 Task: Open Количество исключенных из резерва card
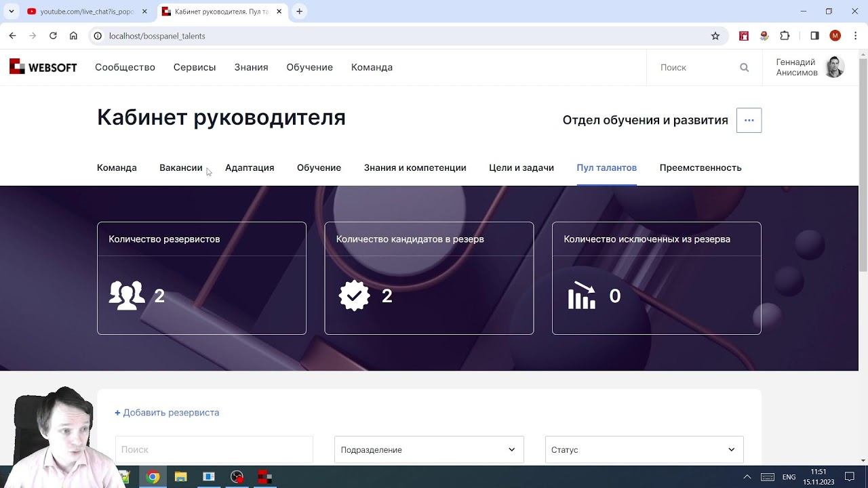(656, 278)
